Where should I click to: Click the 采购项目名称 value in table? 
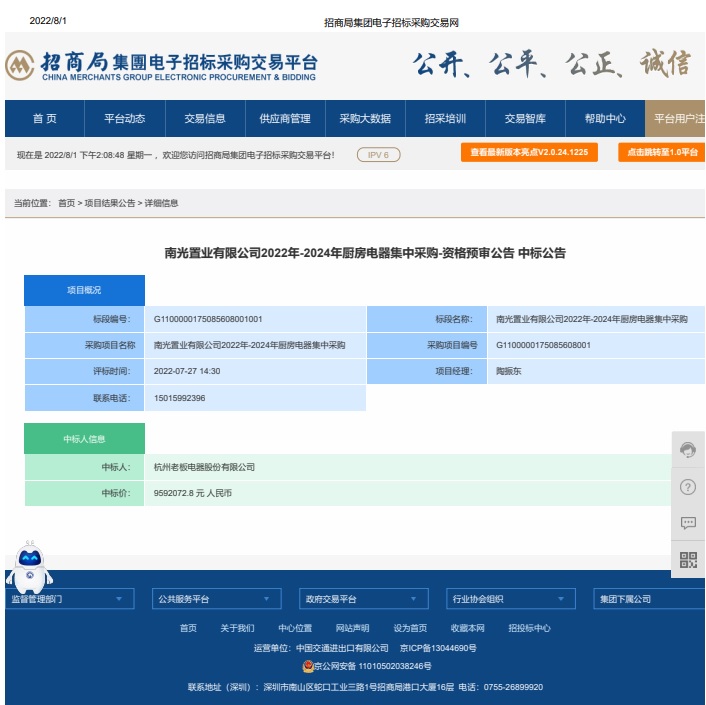click(249, 345)
